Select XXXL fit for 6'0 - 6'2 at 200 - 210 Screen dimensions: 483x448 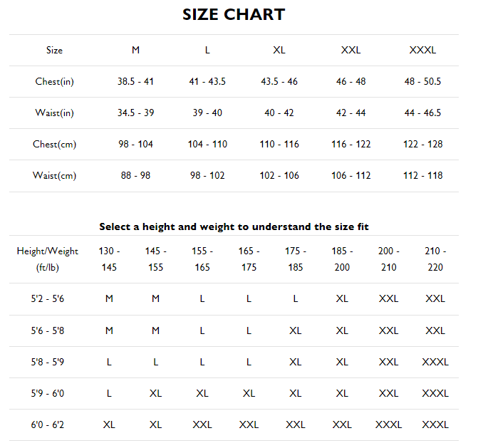coord(388,424)
